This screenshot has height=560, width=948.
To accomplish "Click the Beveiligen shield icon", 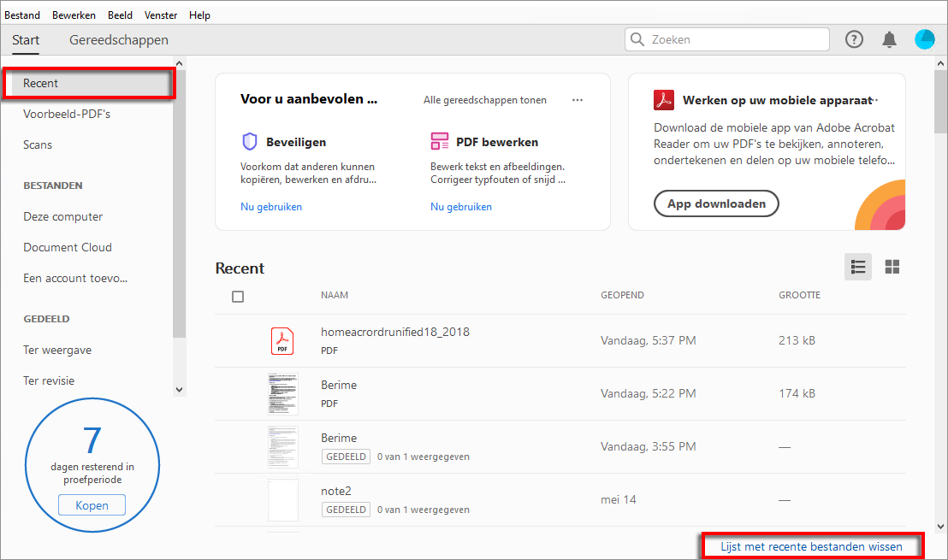I will (250, 142).
